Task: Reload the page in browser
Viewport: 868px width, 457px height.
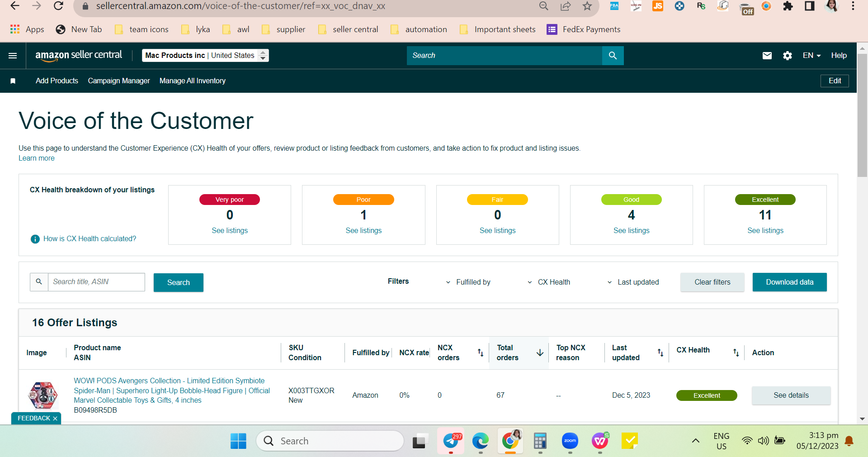Action: pos(58,6)
